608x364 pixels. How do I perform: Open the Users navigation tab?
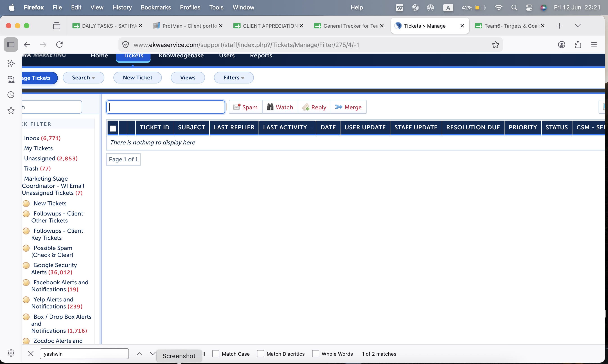(x=227, y=56)
